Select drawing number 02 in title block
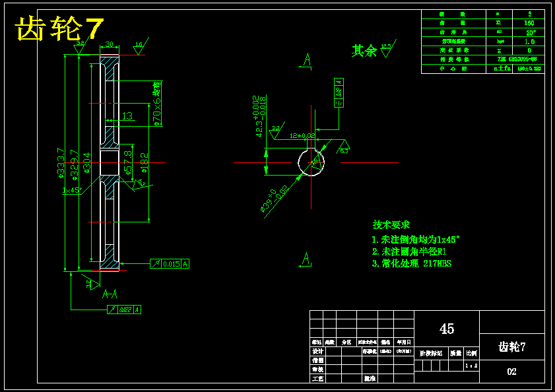Viewport: 555px width, 392px height. [x=512, y=372]
